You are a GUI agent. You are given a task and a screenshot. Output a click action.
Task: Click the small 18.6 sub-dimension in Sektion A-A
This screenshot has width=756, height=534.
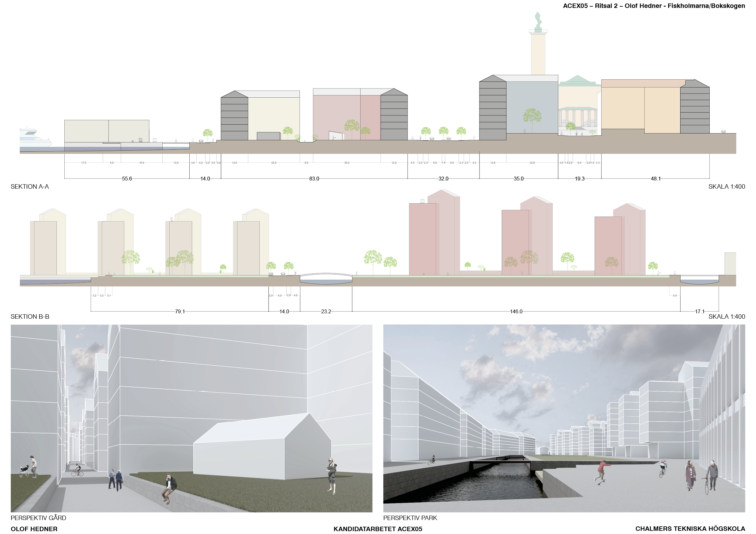point(141,163)
